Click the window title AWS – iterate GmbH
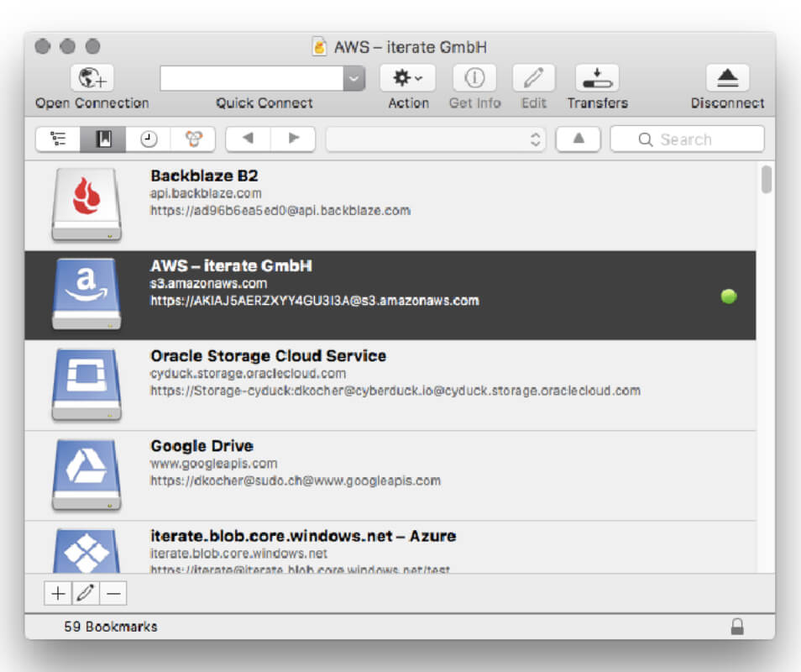The width and height of the screenshot is (801, 672). pos(411,47)
